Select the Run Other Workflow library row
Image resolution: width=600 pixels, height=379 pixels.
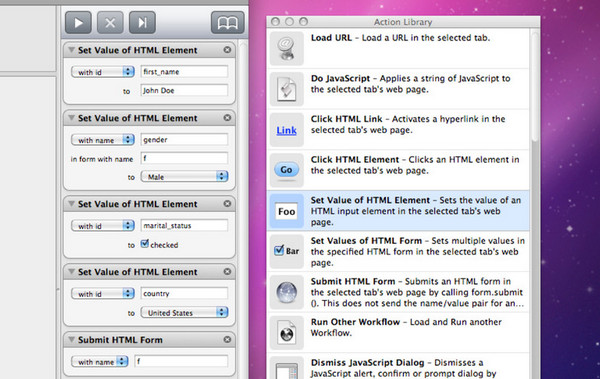pyautogui.click(x=398, y=332)
